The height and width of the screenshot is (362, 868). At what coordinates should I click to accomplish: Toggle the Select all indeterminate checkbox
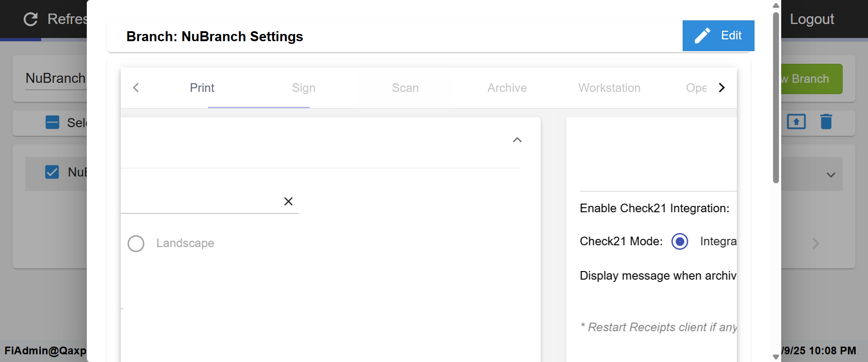coord(52,123)
